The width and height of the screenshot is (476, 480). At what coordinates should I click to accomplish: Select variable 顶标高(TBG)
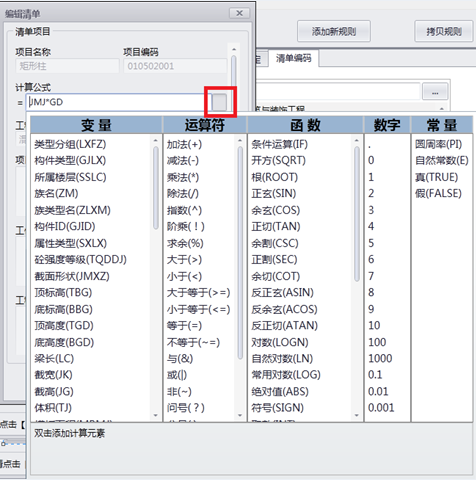(63, 293)
